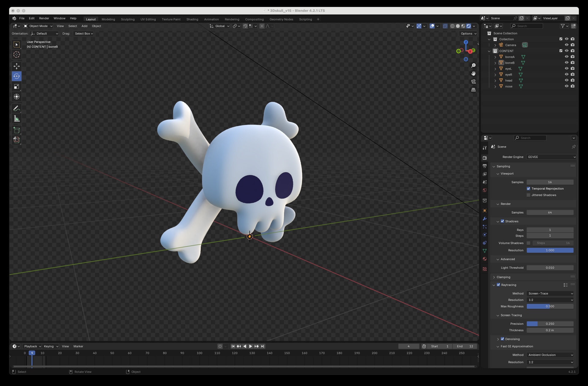Image resolution: width=588 pixels, height=386 pixels.
Task: Open the File menu
Action: [x=22, y=18]
